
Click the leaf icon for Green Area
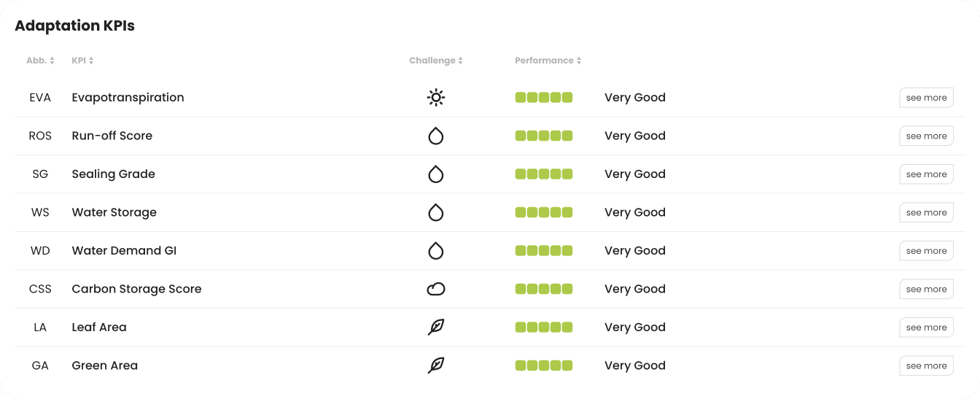[436, 365]
